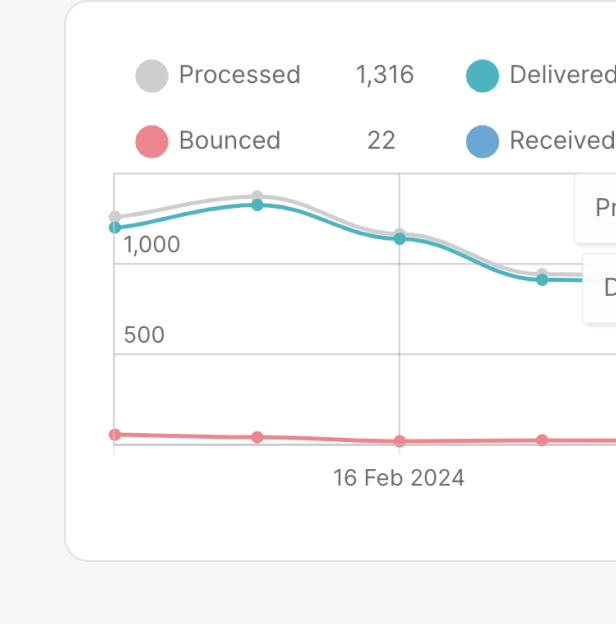Click the gray Processed legend circle

(152, 76)
